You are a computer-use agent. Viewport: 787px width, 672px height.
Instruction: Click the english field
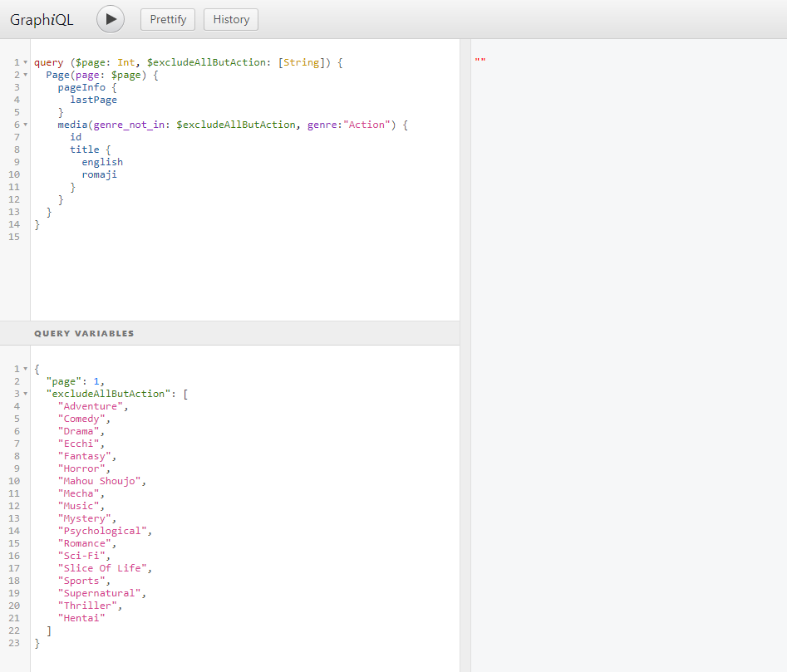102,162
